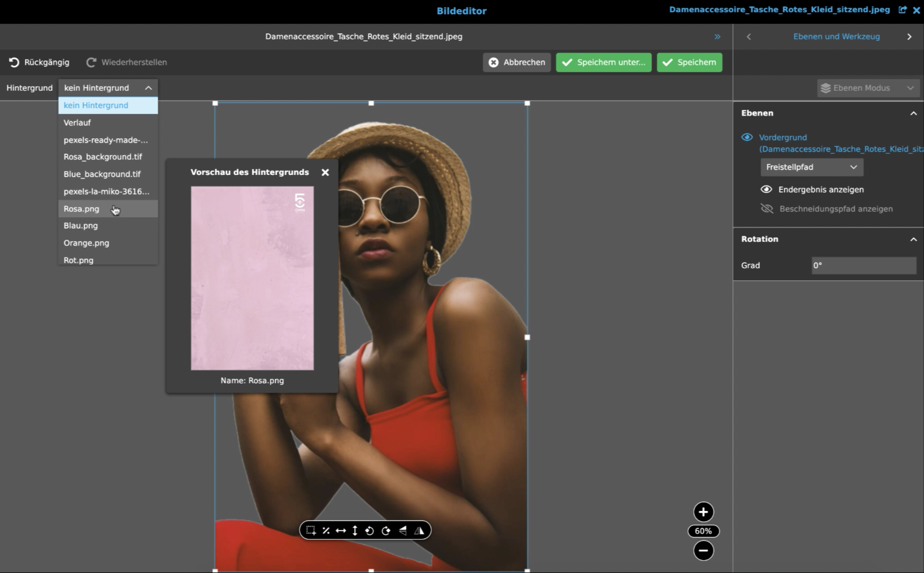Click the Grad rotation input field
The height and width of the screenshot is (573, 924).
pyautogui.click(x=864, y=266)
